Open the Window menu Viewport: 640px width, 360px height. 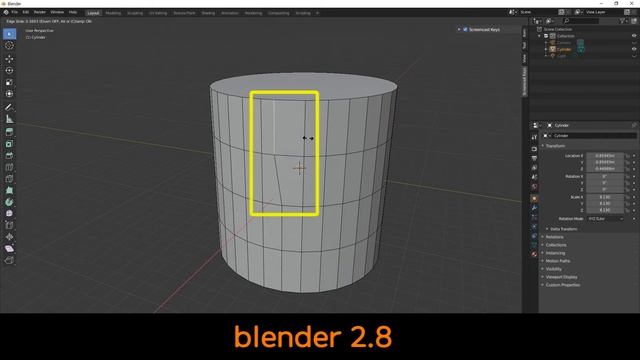point(57,13)
